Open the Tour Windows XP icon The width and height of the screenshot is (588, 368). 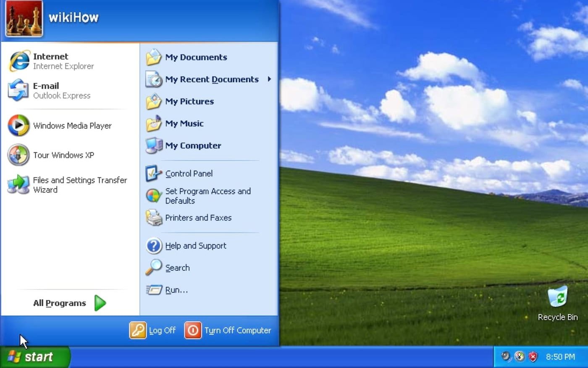pos(19,155)
